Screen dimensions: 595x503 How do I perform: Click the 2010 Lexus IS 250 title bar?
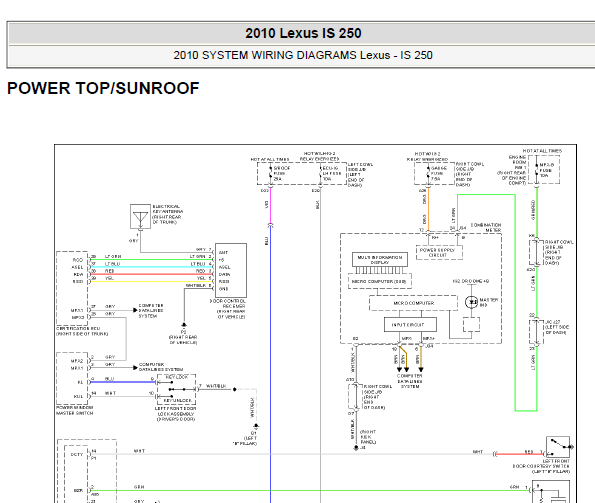click(x=302, y=33)
